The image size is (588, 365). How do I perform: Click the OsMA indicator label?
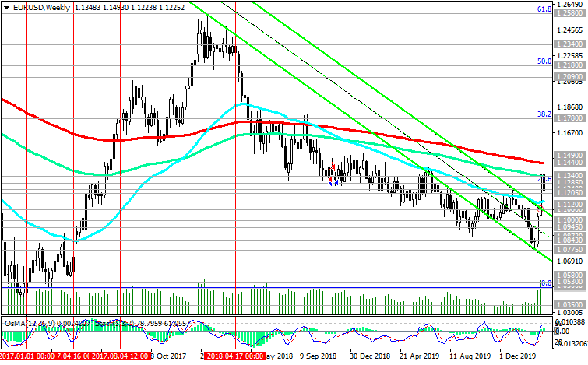point(16,321)
